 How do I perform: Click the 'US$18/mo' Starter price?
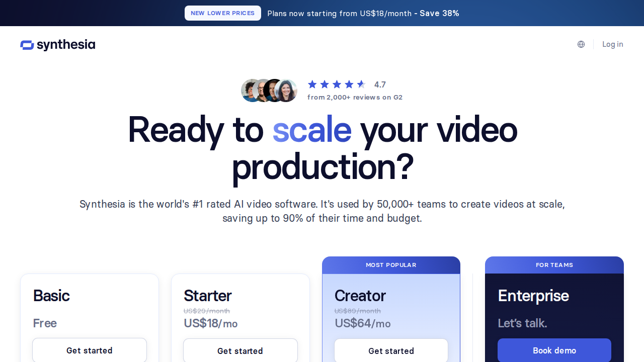point(211,323)
